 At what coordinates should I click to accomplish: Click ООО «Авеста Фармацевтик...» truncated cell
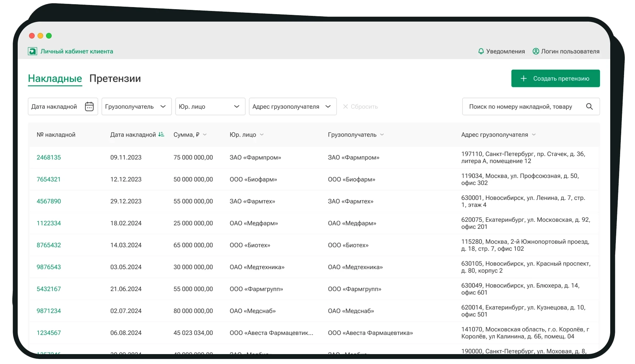(x=271, y=333)
